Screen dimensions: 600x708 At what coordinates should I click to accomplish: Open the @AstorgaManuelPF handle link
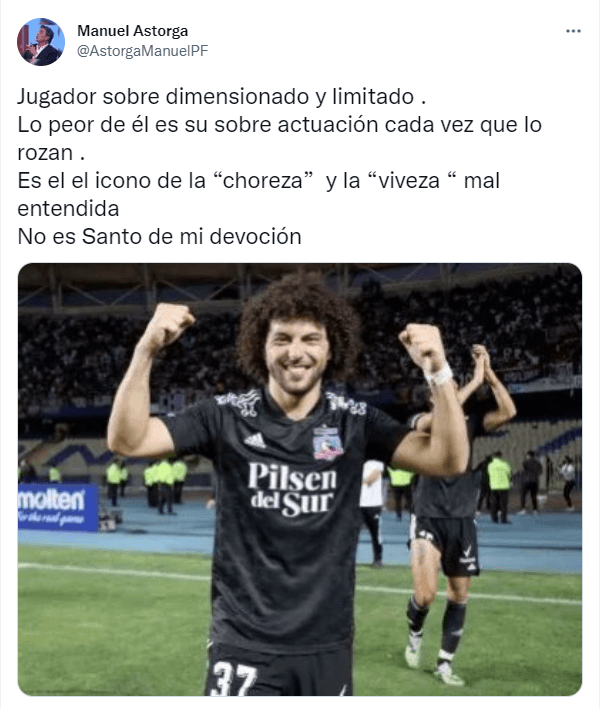(143, 51)
